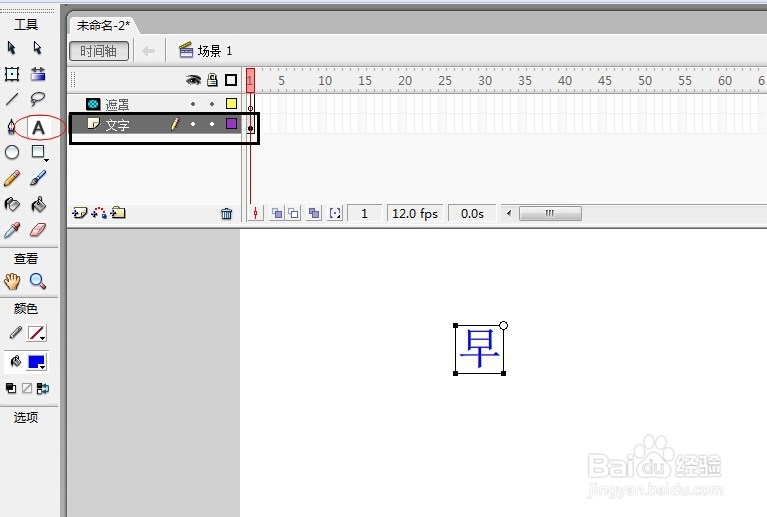Pick the Ink Bottle tool

pos(12,204)
